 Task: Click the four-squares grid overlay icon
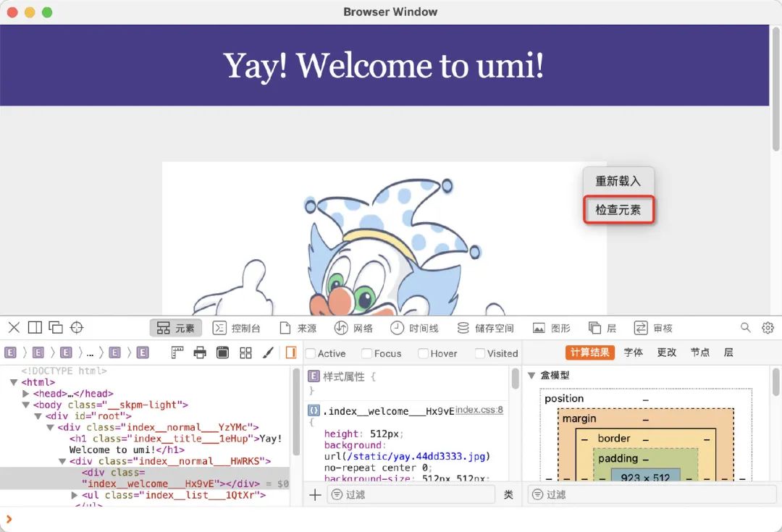tap(245, 353)
